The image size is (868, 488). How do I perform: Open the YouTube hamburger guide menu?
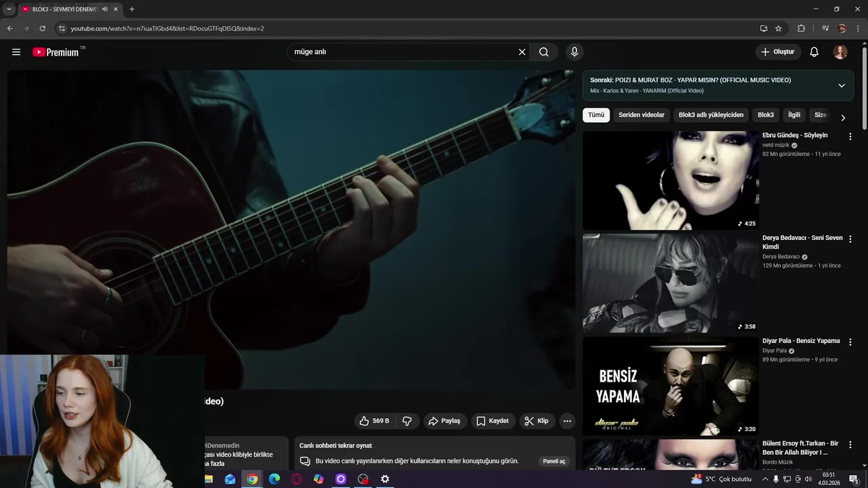(x=16, y=52)
